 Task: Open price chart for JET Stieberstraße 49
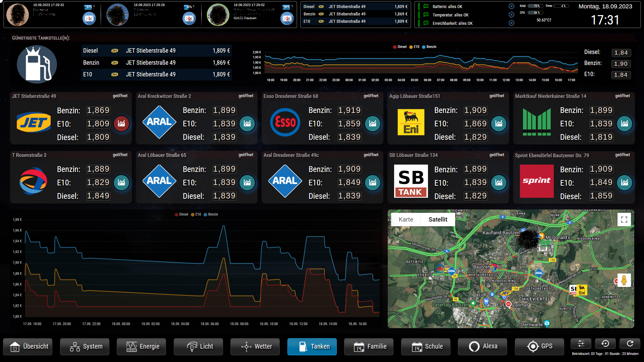(121, 124)
